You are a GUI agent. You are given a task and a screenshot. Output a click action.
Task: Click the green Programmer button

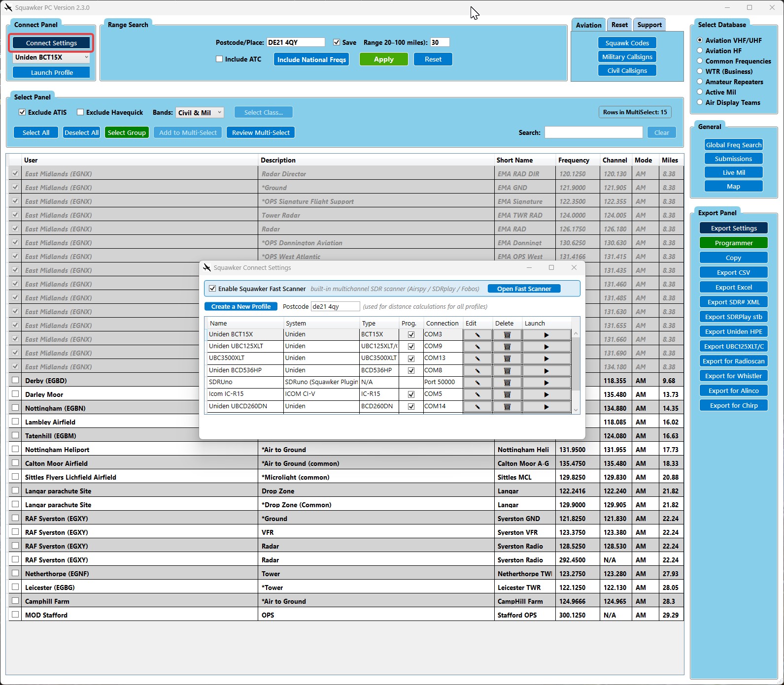pyautogui.click(x=734, y=243)
